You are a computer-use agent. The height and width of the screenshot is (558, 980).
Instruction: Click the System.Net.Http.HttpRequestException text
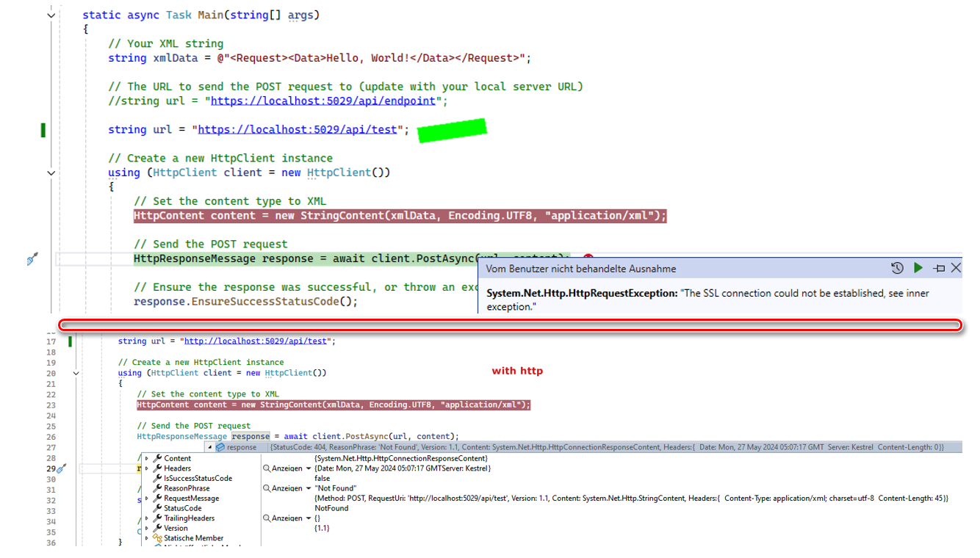[x=582, y=293]
